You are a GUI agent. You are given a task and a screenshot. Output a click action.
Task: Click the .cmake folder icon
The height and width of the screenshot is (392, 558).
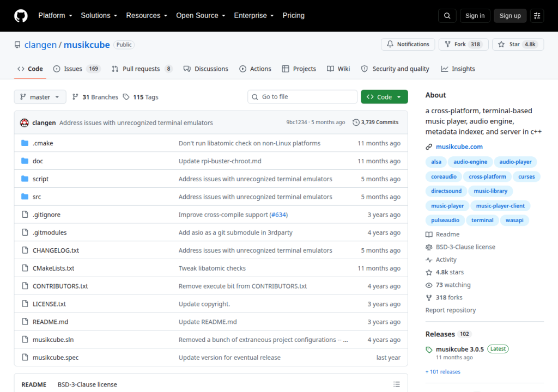pos(25,143)
